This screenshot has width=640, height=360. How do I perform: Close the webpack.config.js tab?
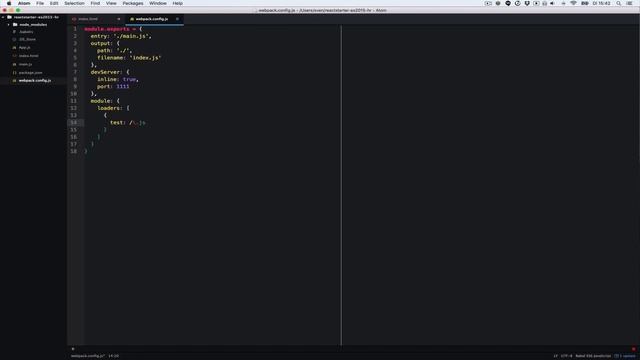click(177, 19)
